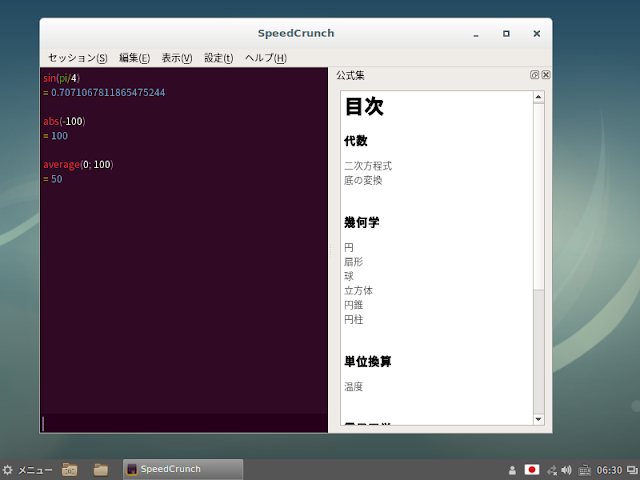Click the 単位換算 section heading
Screen dimensions: 640x480
click(368, 361)
